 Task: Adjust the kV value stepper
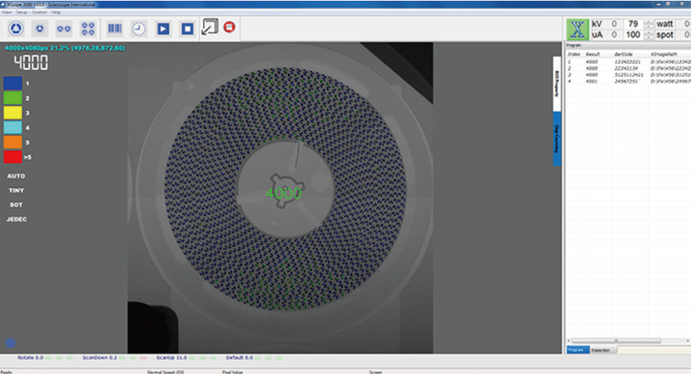pyautogui.click(x=649, y=24)
